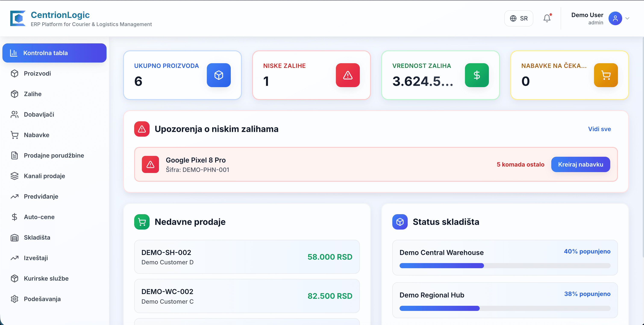
Task: Switch to the Kontrolna tabla section
Action: [45, 53]
